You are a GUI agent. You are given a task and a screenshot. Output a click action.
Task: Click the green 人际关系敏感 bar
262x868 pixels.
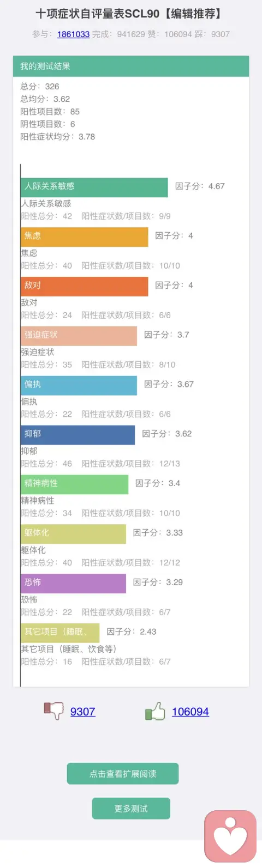click(x=94, y=187)
